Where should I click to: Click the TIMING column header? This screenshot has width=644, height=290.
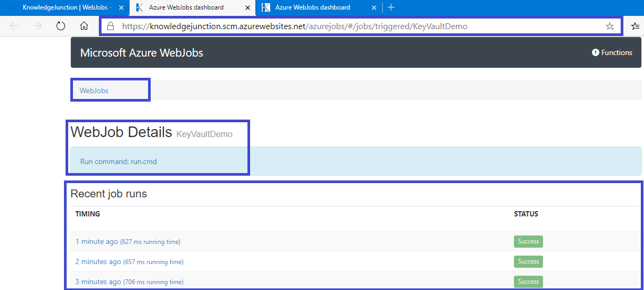click(x=88, y=214)
